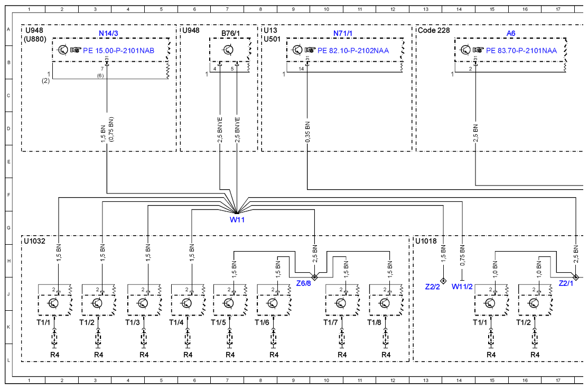Select the Z2/1 connector sleeve label
588x389 pixels.
click(566, 283)
